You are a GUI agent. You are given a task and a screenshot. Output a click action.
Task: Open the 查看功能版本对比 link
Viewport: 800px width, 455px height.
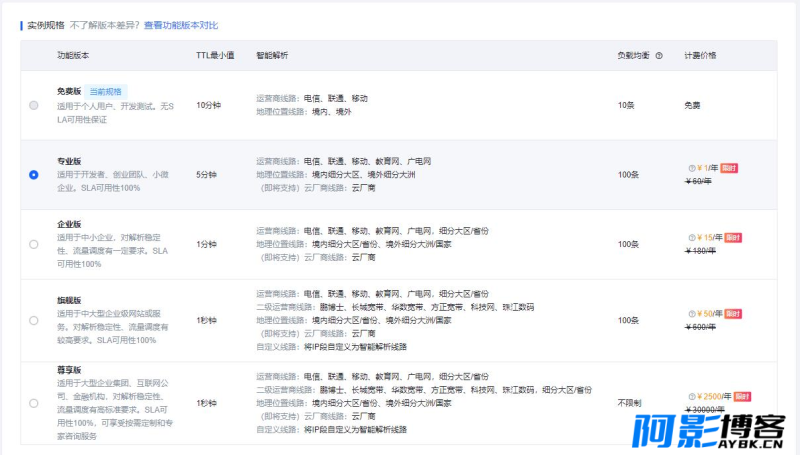(x=181, y=25)
